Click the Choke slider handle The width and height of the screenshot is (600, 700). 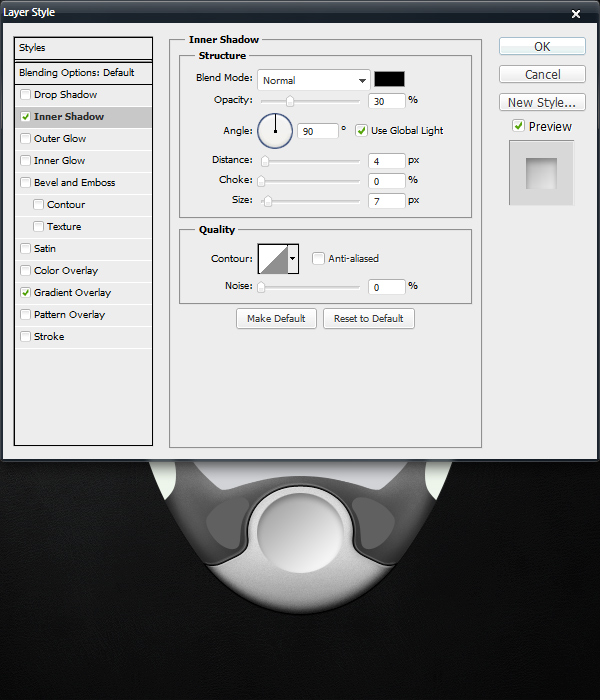(262, 181)
